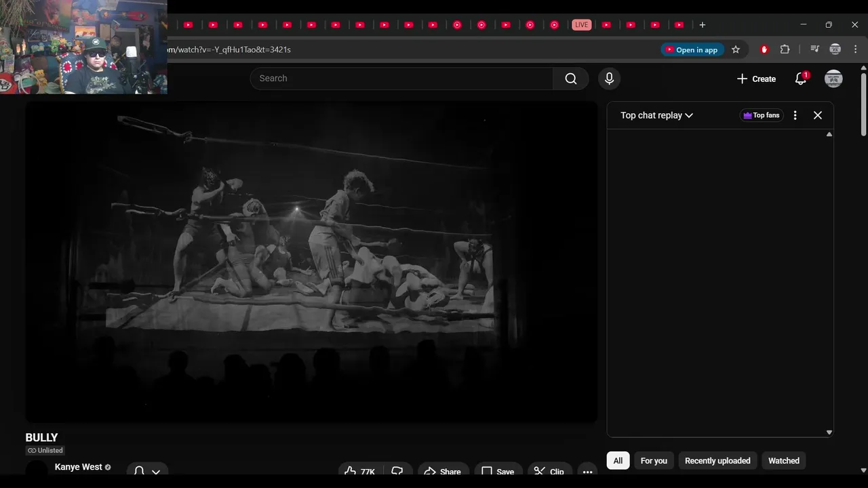Image resolution: width=868 pixels, height=488 pixels.
Task: Expand the subscription notification bell dropdown
Action: [x=147, y=471]
